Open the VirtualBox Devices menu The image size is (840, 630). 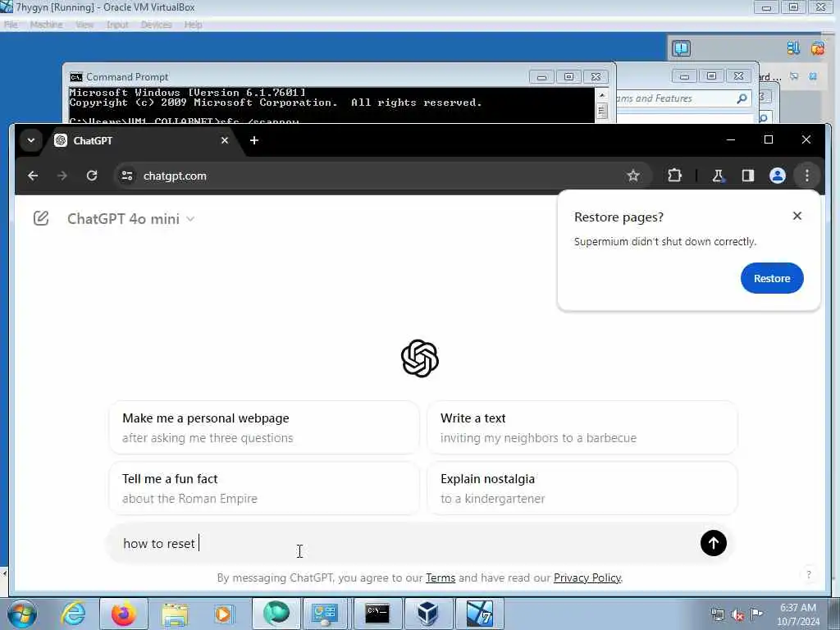[x=156, y=25]
